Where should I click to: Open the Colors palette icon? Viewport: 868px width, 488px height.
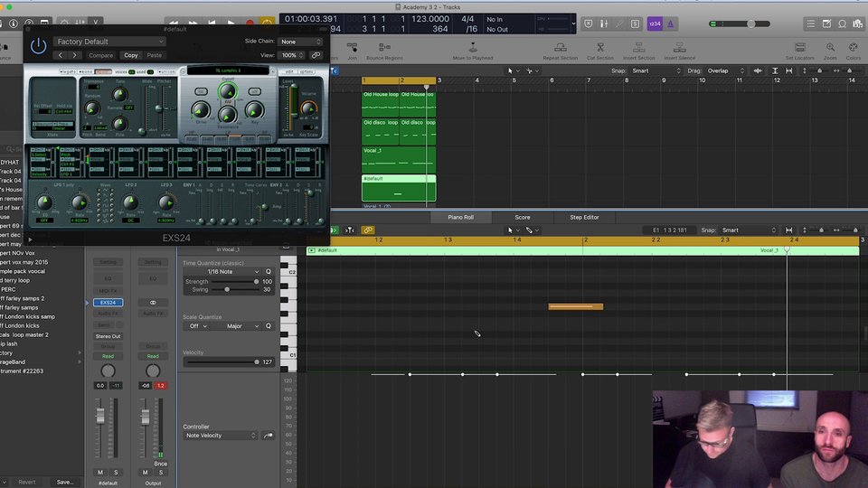[853, 48]
